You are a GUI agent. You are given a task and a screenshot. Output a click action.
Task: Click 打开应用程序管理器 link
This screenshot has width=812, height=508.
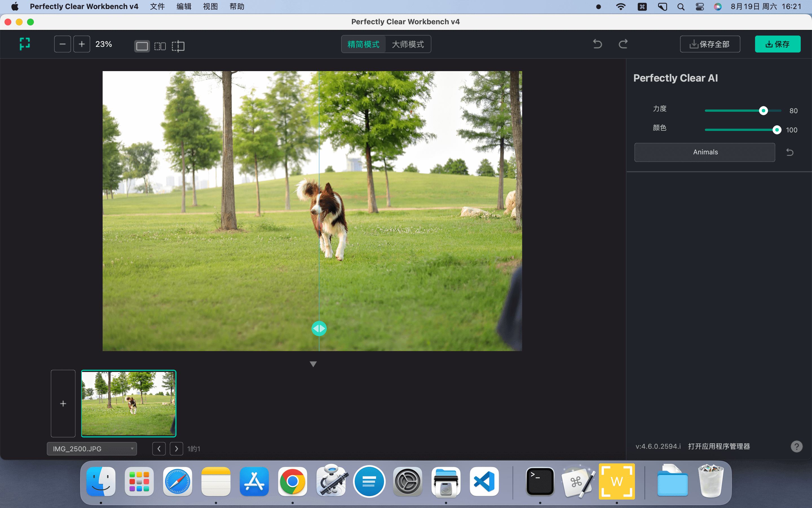(719, 446)
